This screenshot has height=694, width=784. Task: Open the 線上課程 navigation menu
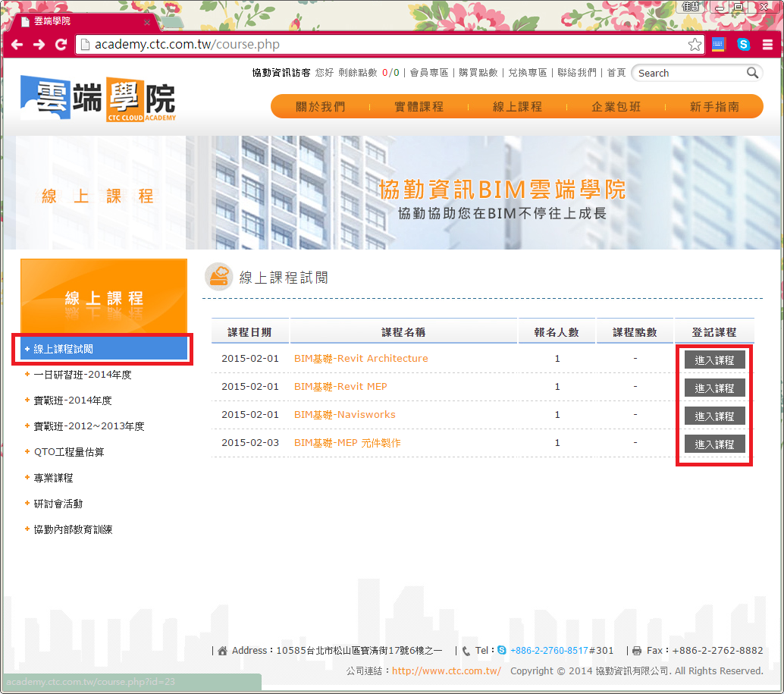pos(517,107)
